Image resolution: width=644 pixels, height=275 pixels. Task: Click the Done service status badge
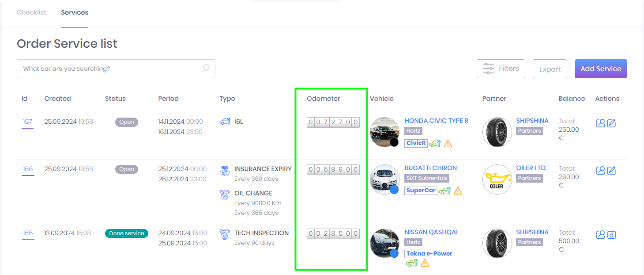(127, 233)
